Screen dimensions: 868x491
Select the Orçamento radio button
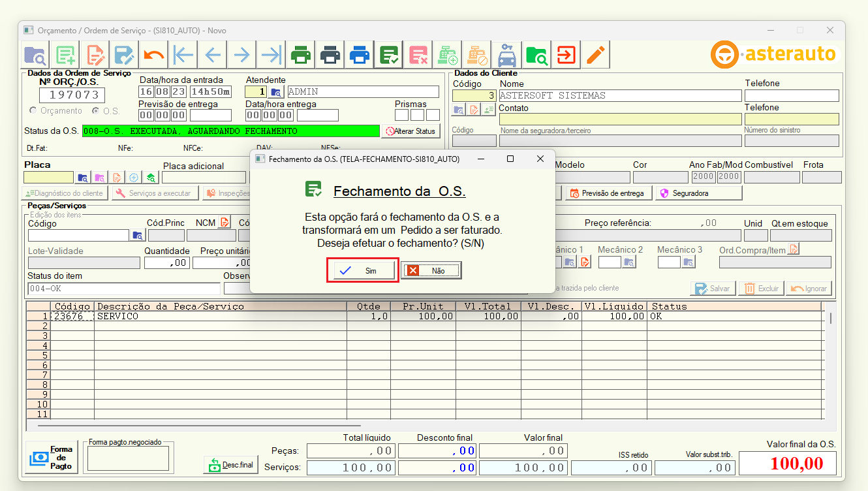pyautogui.click(x=34, y=111)
